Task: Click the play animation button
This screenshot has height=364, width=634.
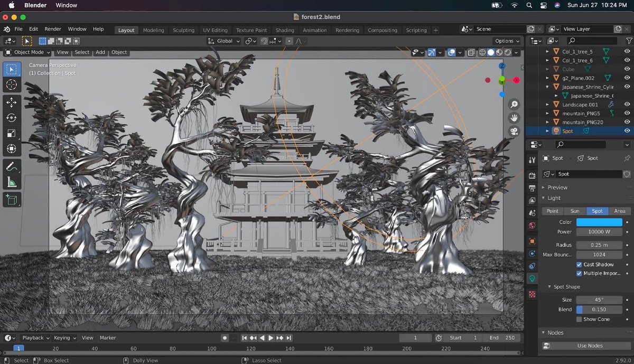Action: click(x=271, y=338)
